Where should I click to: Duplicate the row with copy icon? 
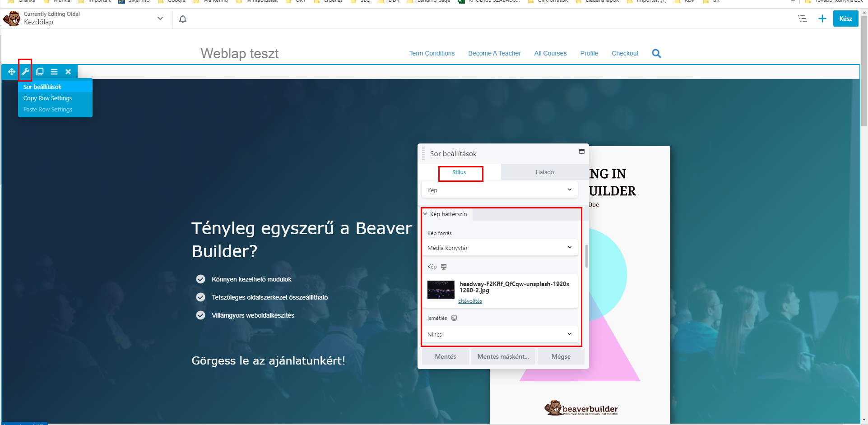40,72
